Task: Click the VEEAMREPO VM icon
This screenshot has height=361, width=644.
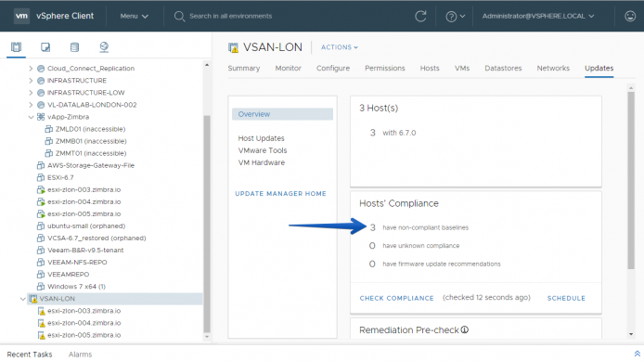Action: tap(41, 275)
